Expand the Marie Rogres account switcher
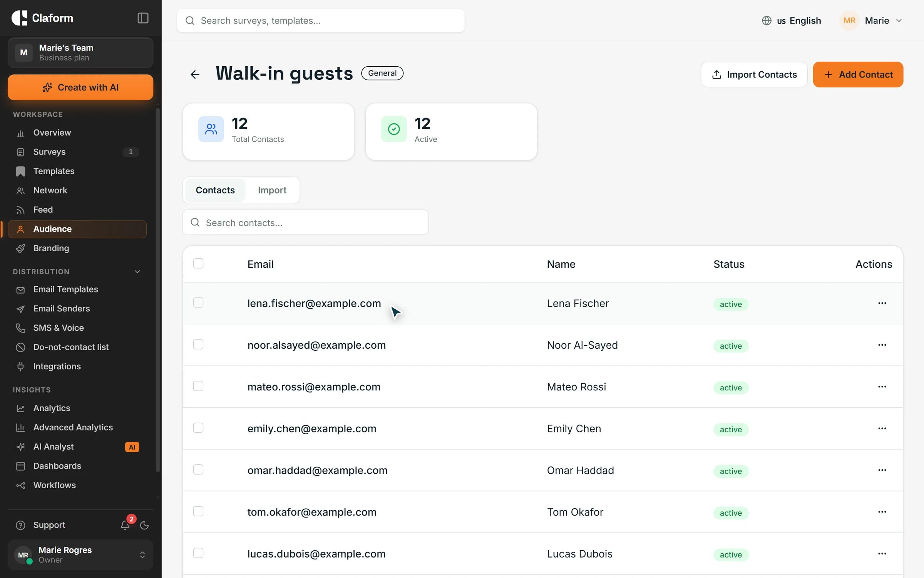This screenshot has height=578, width=924. coord(80,555)
